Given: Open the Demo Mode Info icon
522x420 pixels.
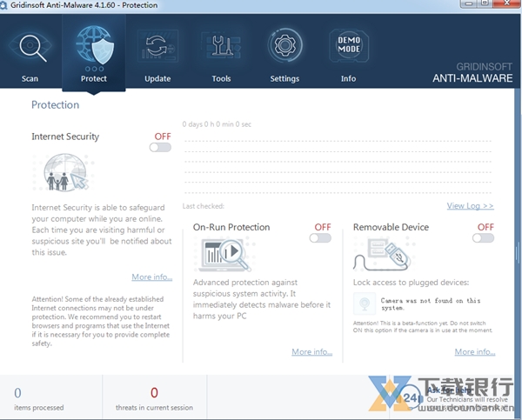Looking at the screenshot, I should click(349, 45).
